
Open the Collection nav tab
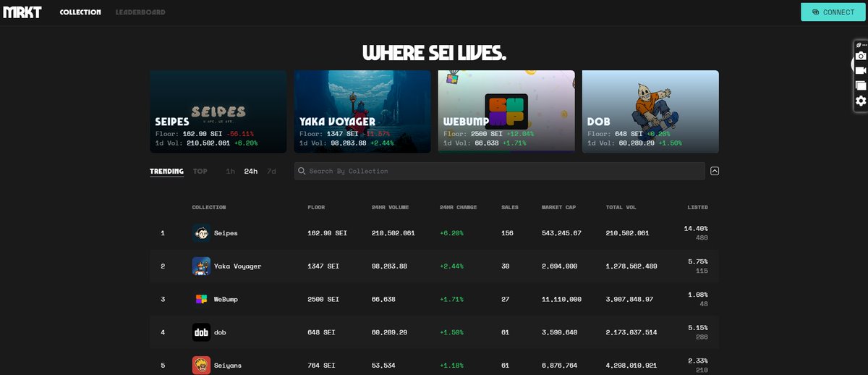pyautogui.click(x=80, y=12)
